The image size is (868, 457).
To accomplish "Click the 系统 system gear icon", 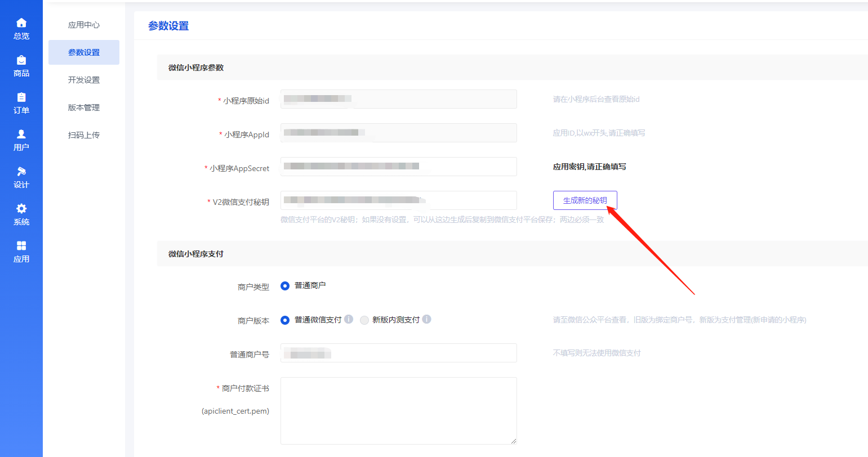I will [21, 209].
